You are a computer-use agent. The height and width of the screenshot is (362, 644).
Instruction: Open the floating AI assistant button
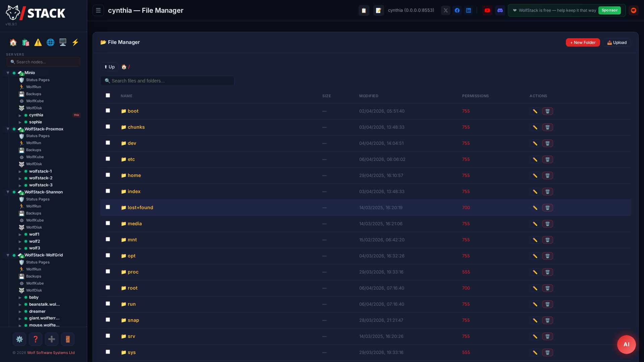626,345
